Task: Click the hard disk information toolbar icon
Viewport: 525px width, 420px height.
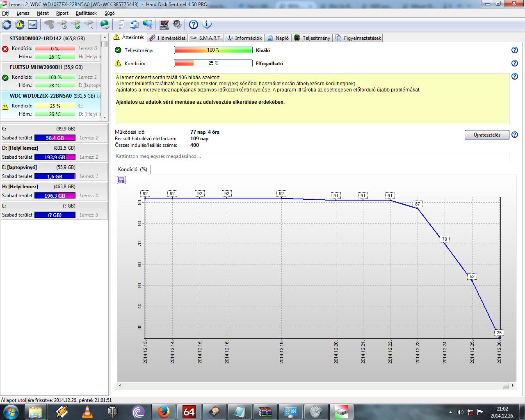Action: 33,24
